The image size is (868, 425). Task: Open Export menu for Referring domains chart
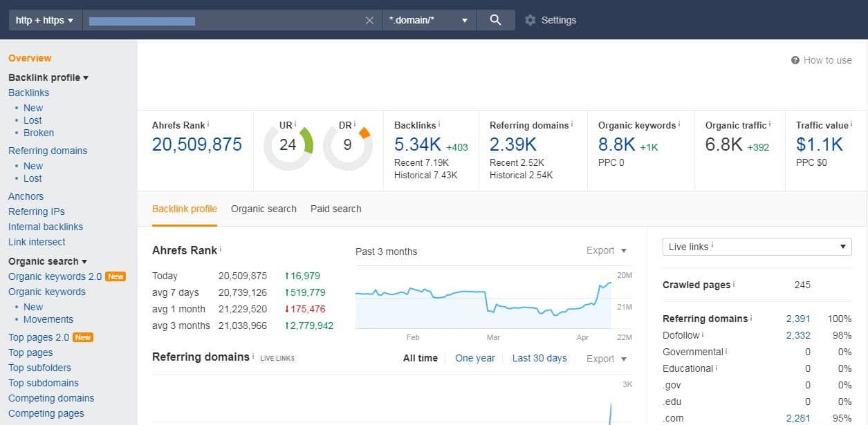point(607,359)
